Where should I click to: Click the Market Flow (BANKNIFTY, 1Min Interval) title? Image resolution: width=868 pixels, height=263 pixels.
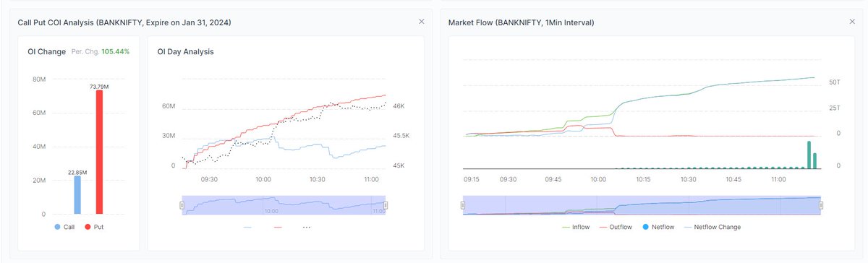click(x=521, y=22)
